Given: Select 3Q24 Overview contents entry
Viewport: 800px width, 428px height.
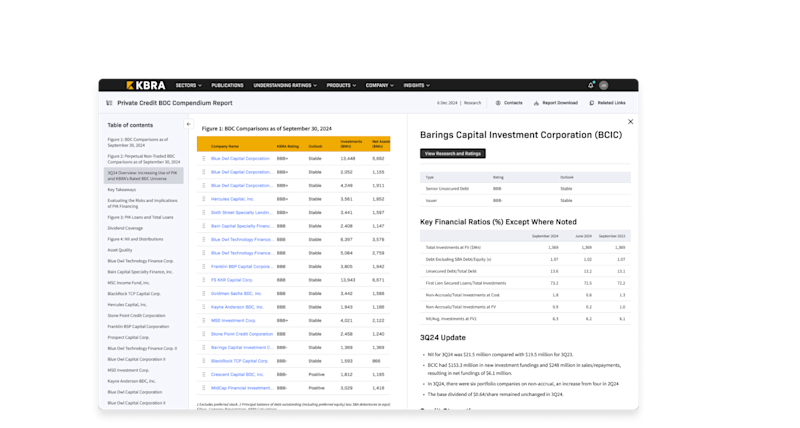Looking at the screenshot, I should coord(143,175).
